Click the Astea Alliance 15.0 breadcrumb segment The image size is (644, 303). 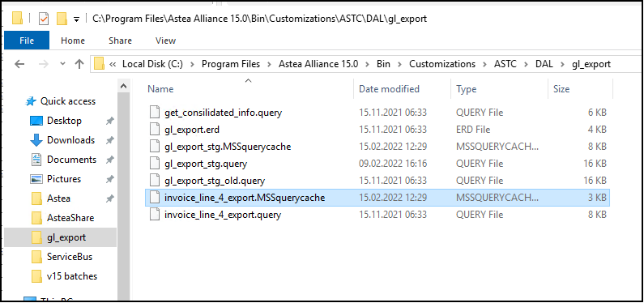tap(318, 64)
